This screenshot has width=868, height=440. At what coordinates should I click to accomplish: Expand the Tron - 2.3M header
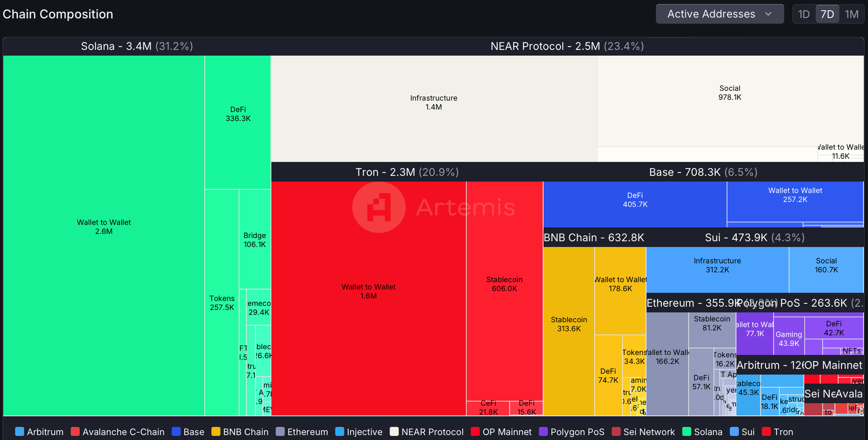(407, 172)
